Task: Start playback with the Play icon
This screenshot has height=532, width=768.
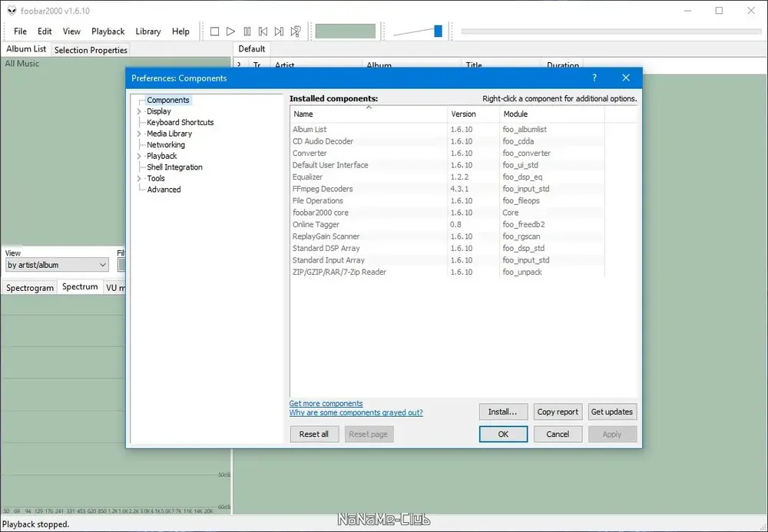Action: pyautogui.click(x=230, y=31)
